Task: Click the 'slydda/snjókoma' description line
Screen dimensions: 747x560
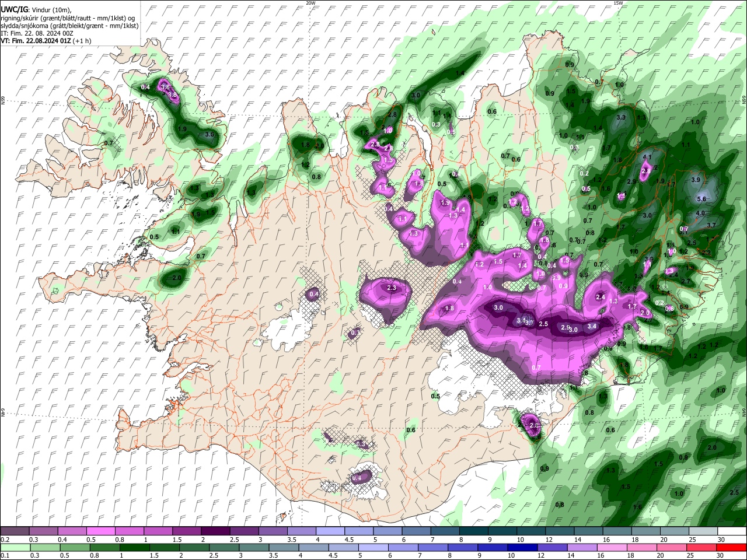Action: [69, 26]
